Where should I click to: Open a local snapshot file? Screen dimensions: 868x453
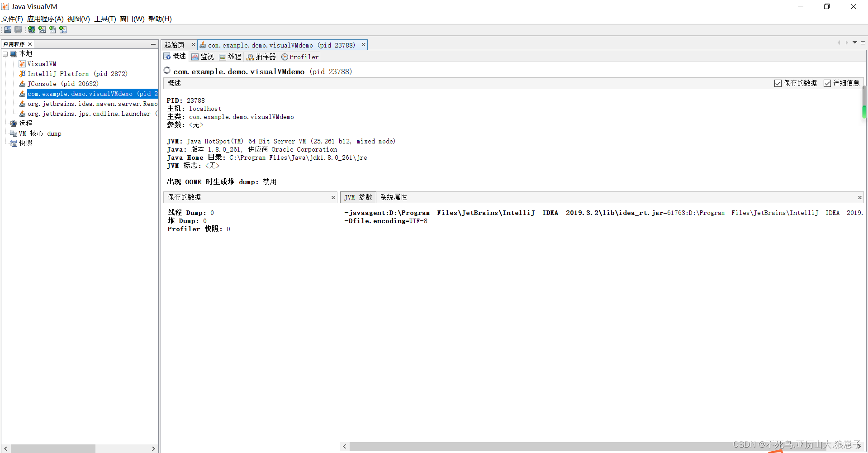[x=7, y=30]
